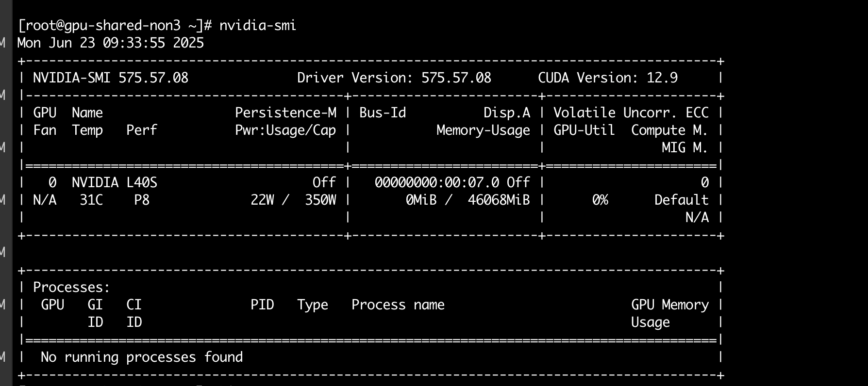Click the Bus-Id column header

pyautogui.click(x=383, y=113)
